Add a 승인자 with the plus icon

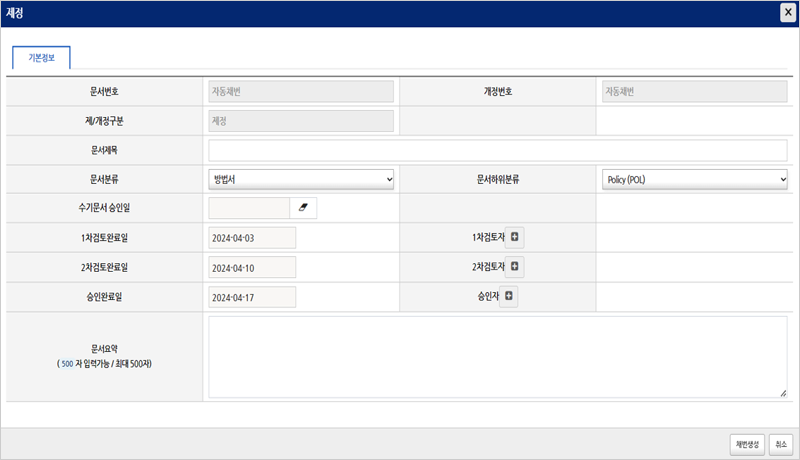(508, 297)
